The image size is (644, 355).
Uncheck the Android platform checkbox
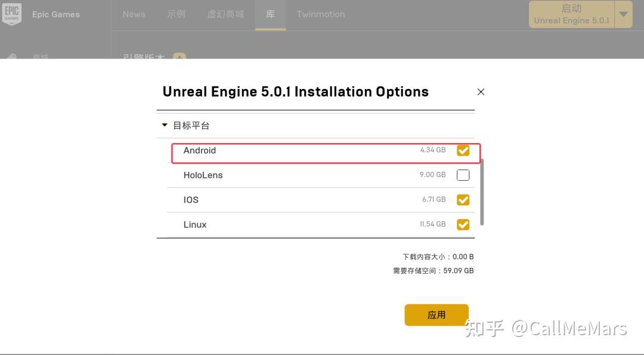[x=463, y=150]
